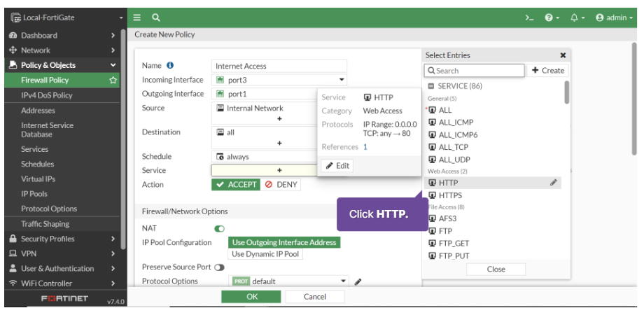Click the plus icon under Destination all
This screenshot has height=315, width=644.
279,143
